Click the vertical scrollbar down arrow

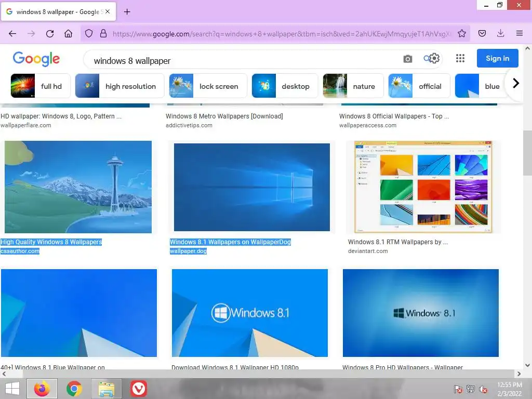tap(528, 365)
